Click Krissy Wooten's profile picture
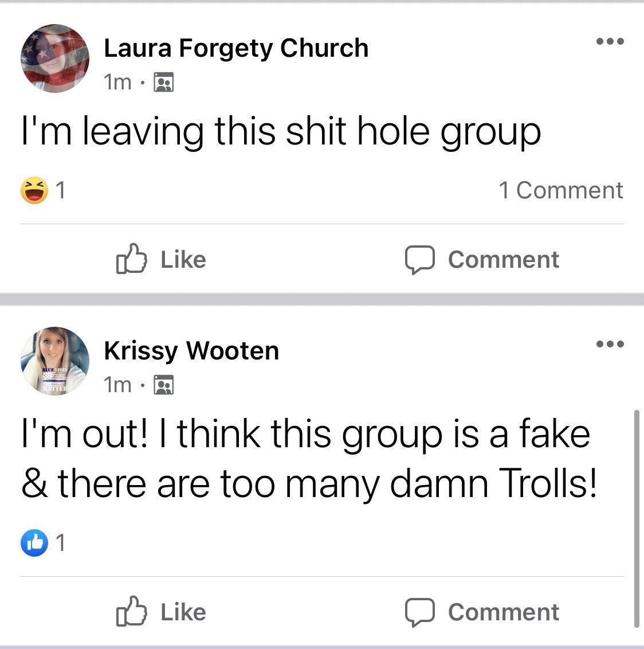Screen dimensions: 644x649 [54, 361]
